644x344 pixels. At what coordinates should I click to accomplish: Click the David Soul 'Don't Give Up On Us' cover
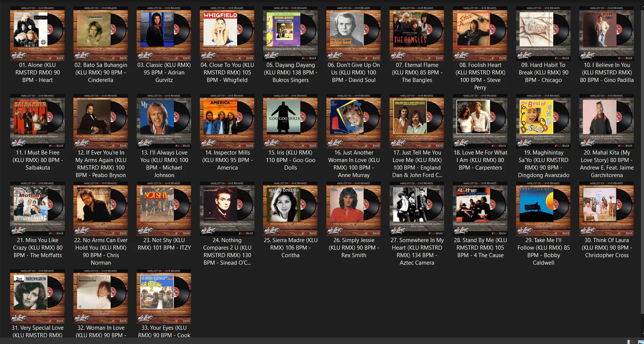pyautogui.click(x=354, y=33)
